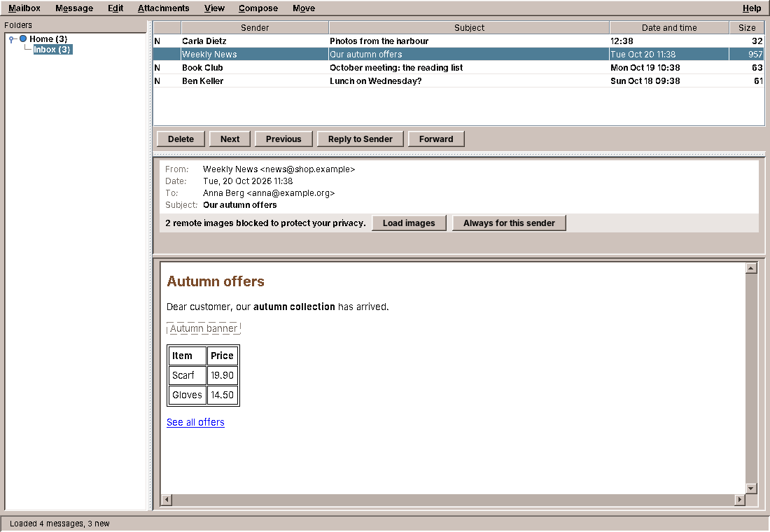
Task: Click 'Our autumn offers' in message list
Action: [365, 55]
